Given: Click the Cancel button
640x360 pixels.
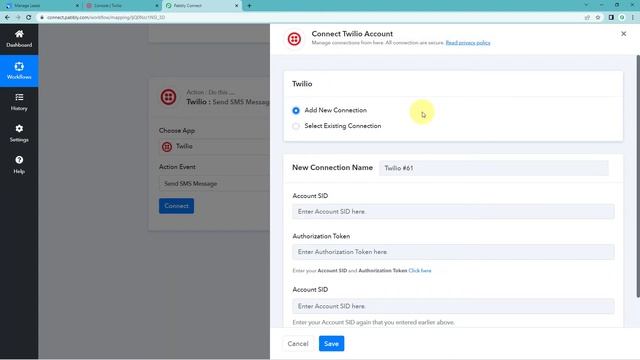Looking at the screenshot, I should point(298,344).
